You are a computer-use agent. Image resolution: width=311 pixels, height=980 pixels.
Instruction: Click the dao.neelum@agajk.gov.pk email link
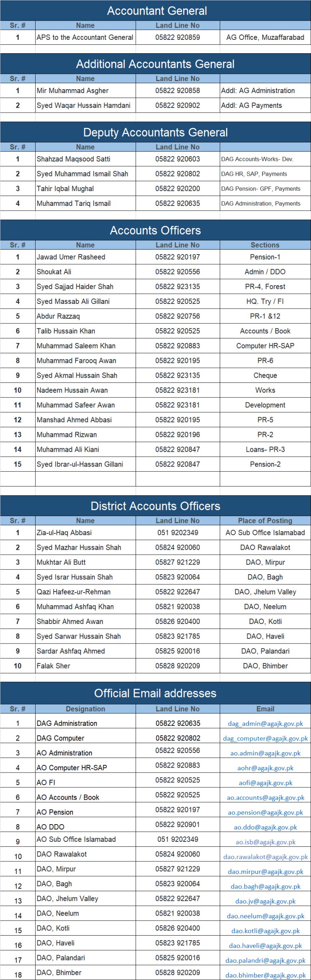tap(265, 916)
